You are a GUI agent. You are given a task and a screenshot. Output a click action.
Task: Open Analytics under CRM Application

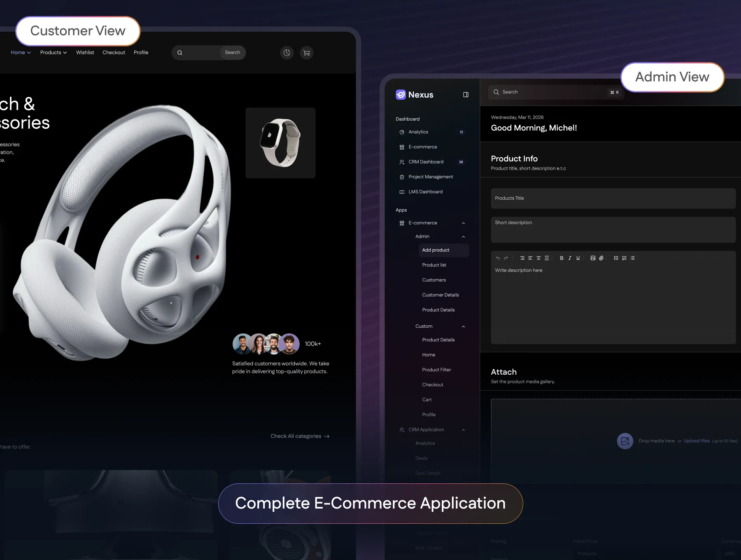click(425, 443)
